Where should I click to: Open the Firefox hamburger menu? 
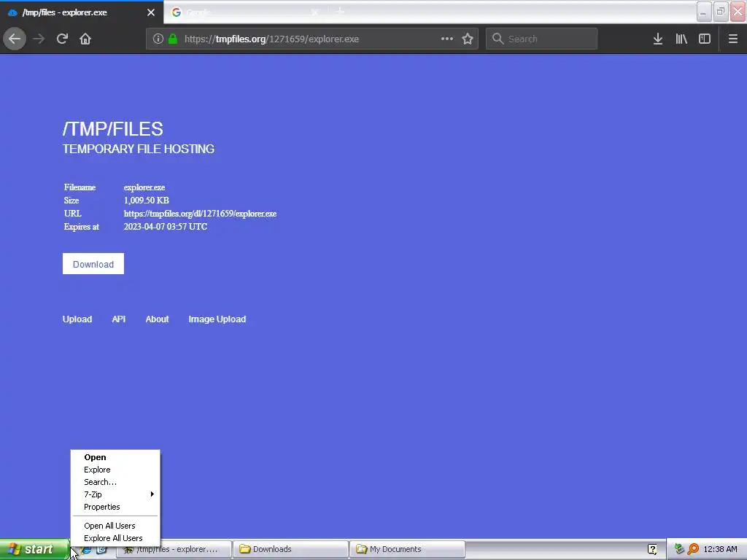[732, 39]
